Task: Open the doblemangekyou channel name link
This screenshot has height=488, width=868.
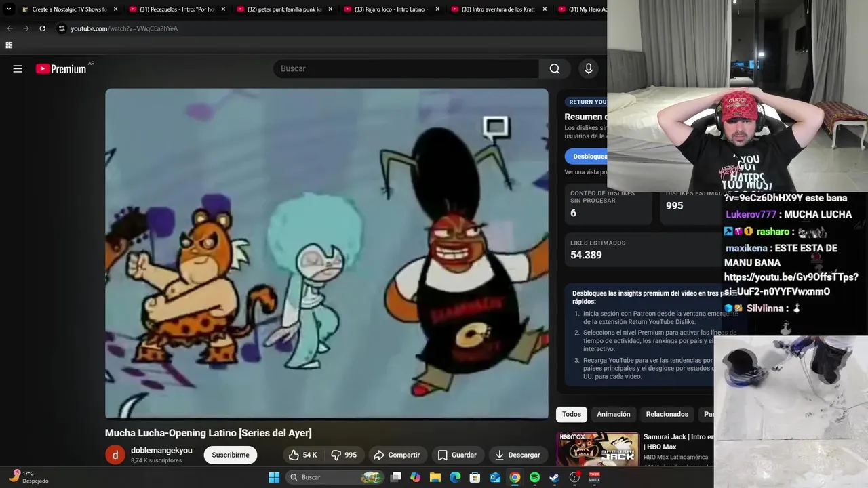Action: point(161,451)
